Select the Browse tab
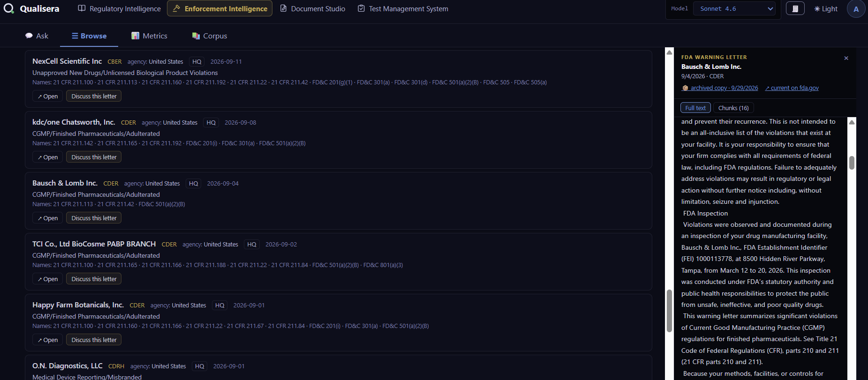Image resolution: width=868 pixels, height=380 pixels. pyautogui.click(x=89, y=36)
